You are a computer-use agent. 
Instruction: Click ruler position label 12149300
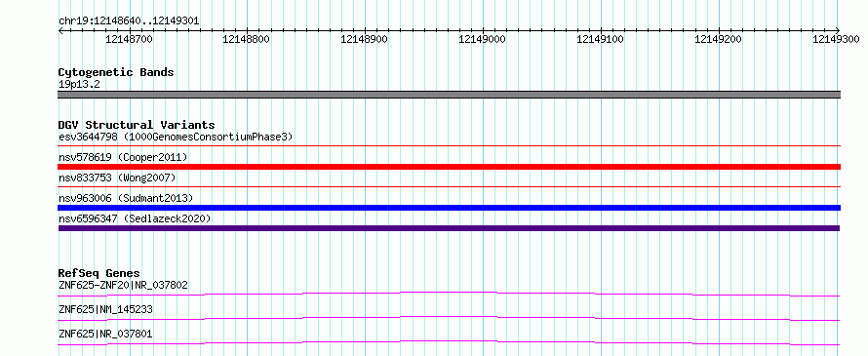pos(837,39)
